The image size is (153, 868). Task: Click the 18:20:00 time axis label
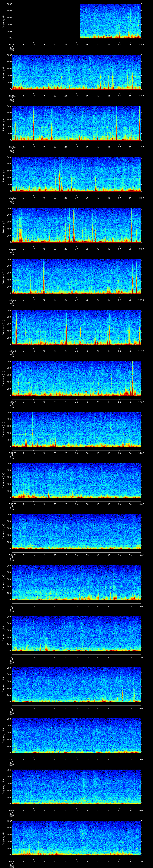[x=12, y=861]
